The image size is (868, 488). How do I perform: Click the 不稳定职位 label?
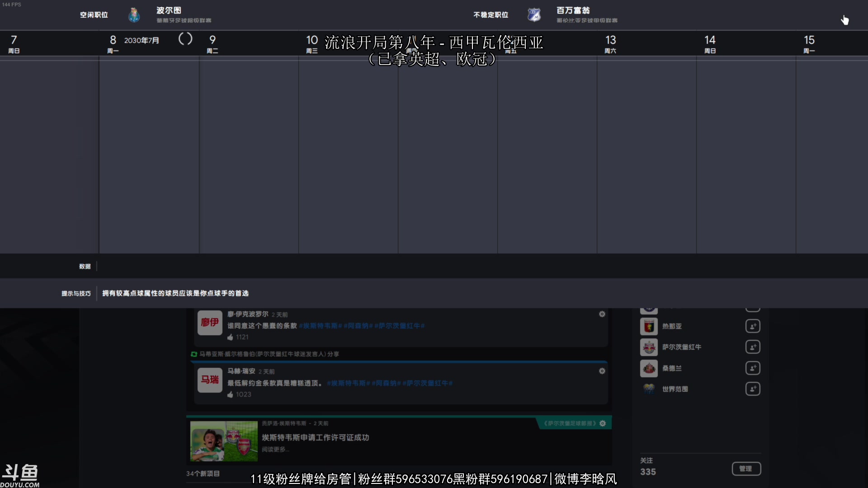491,15
